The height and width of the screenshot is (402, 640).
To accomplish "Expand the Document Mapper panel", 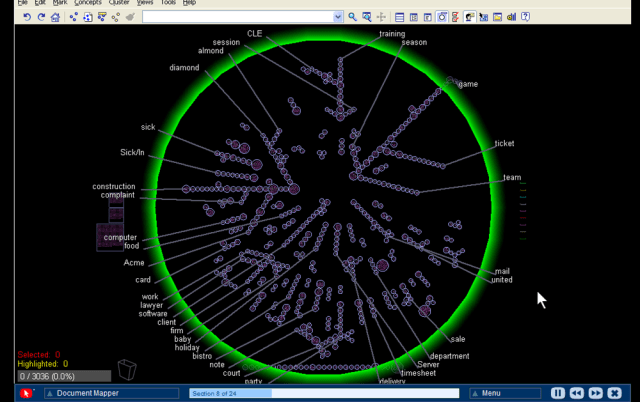I will pos(48,394).
